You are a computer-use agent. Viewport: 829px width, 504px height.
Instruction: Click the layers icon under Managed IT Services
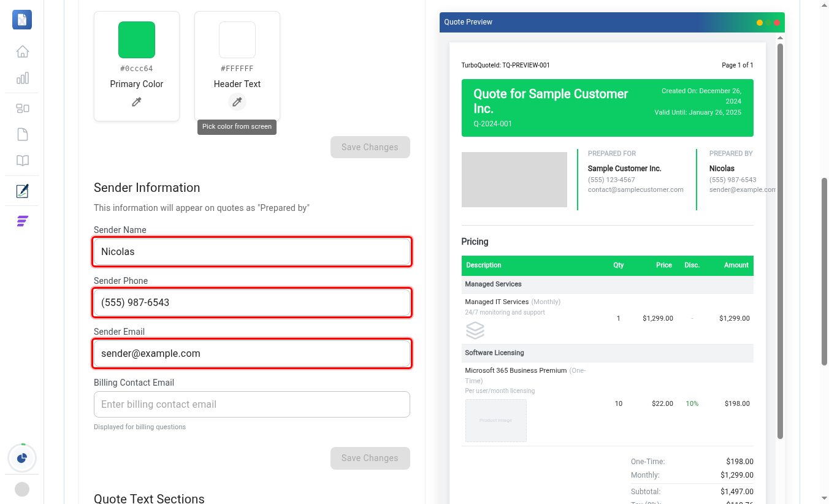click(x=475, y=330)
